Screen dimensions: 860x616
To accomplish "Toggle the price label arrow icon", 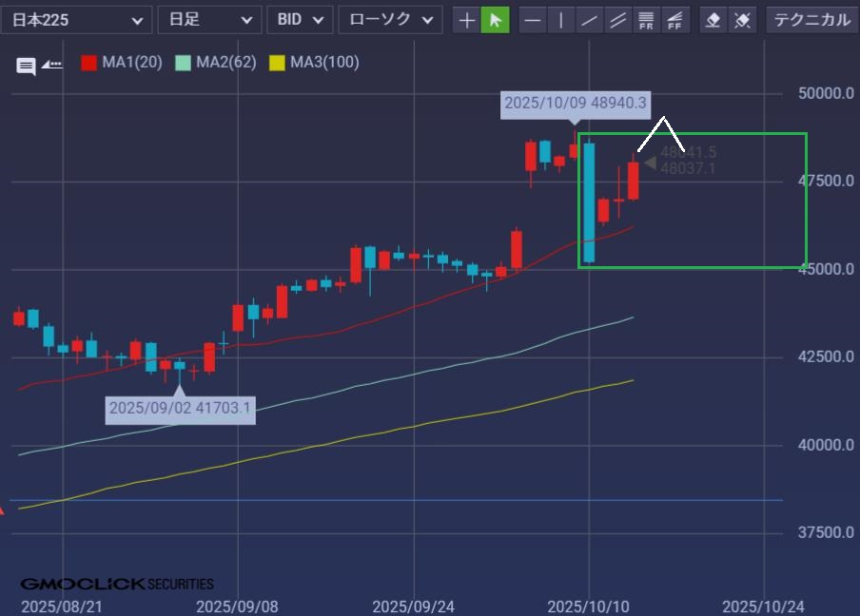I will (52, 65).
